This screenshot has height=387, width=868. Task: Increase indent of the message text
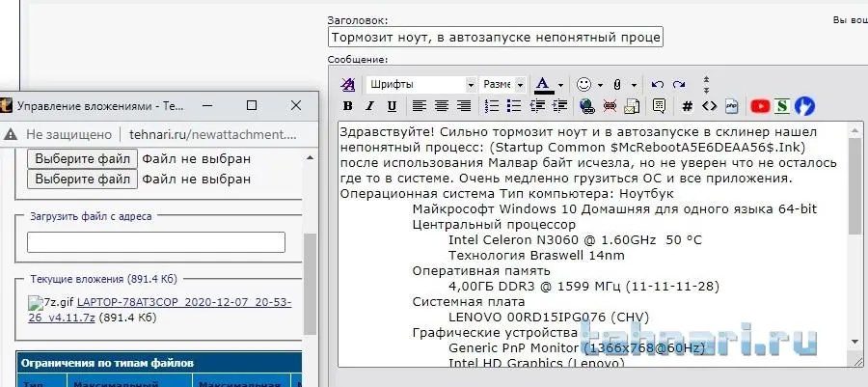[559, 106]
